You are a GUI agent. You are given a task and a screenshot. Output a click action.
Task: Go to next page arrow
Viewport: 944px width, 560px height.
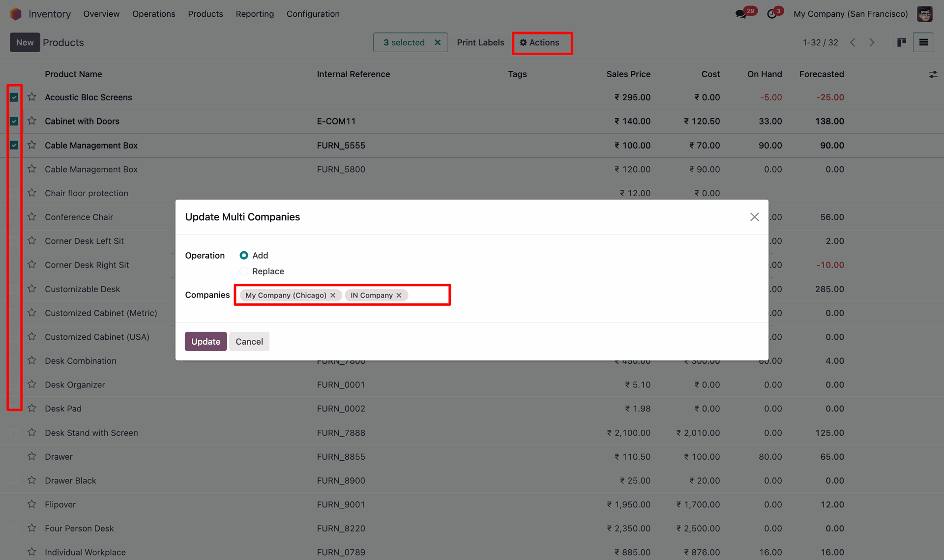coord(872,42)
